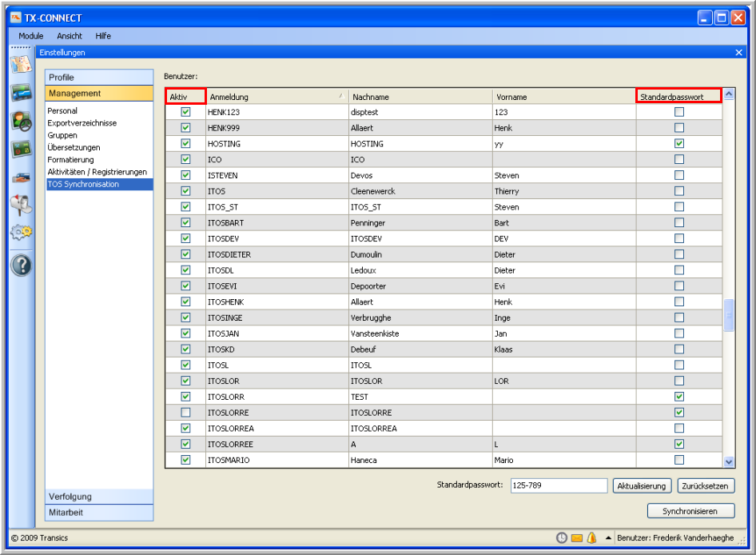This screenshot has width=756, height=555.
Task: Open the truck trailer icon in sidebar
Action: click(x=22, y=178)
